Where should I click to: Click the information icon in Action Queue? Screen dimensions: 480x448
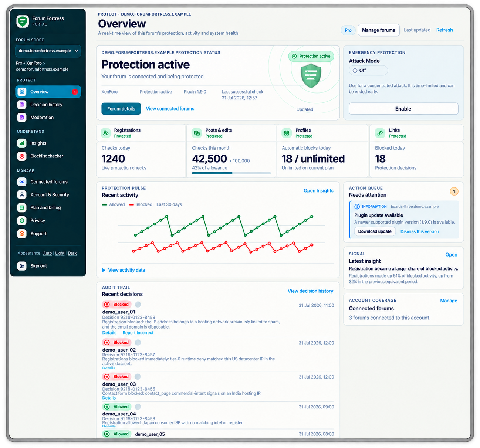tap(357, 207)
